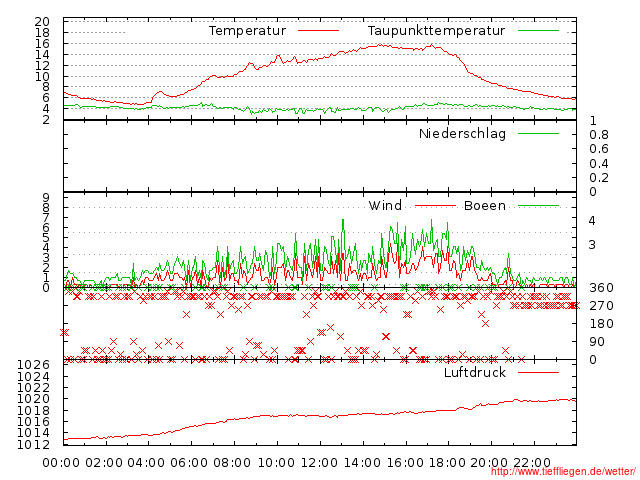Click the green Niederschlag legend line
The height and width of the screenshot is (480, 640).
tap(538, 133)
